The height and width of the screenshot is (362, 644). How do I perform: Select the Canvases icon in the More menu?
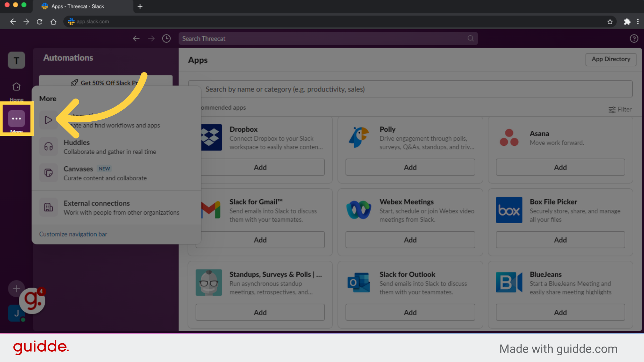pos(48,173)
